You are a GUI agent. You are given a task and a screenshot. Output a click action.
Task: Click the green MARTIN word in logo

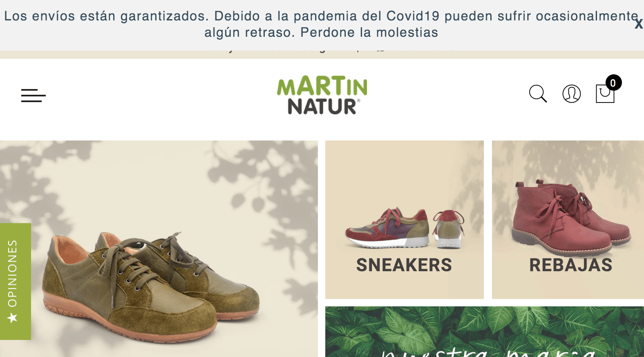pyautogui.click(x=322, y=86)
